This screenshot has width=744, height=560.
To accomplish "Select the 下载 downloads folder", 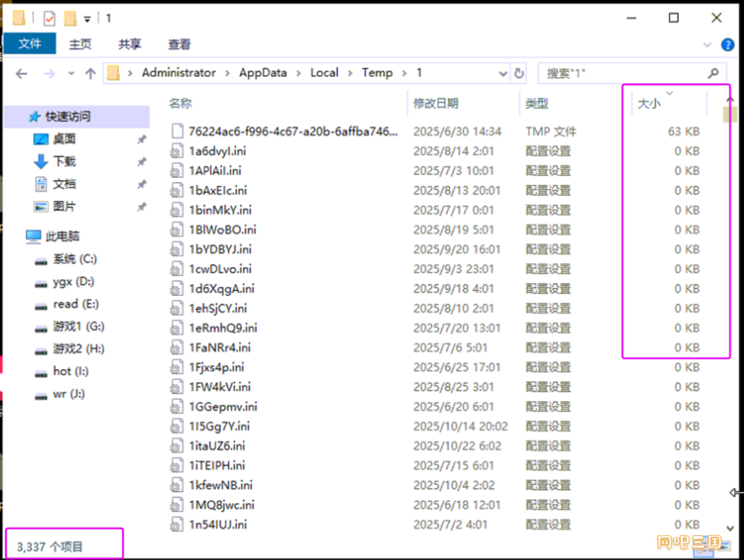I will 64,161.
